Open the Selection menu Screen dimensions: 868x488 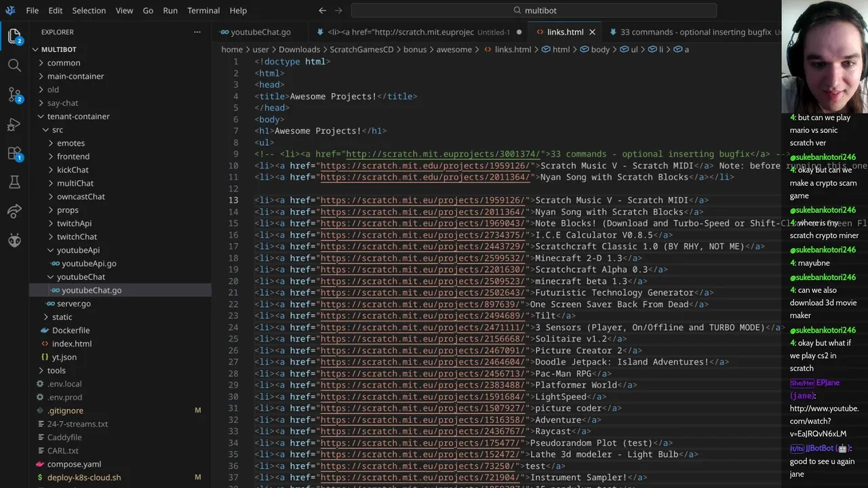[x=89, y=10]
